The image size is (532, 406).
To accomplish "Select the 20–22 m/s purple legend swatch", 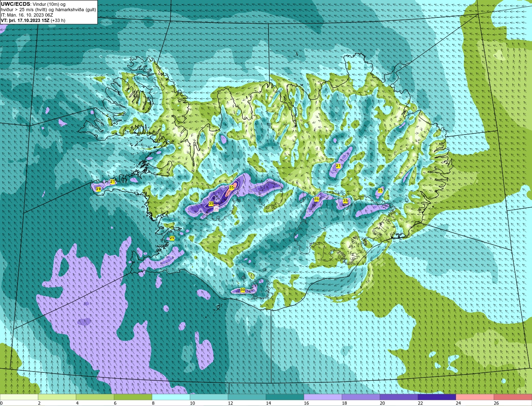I will click(x=399, y=397).
